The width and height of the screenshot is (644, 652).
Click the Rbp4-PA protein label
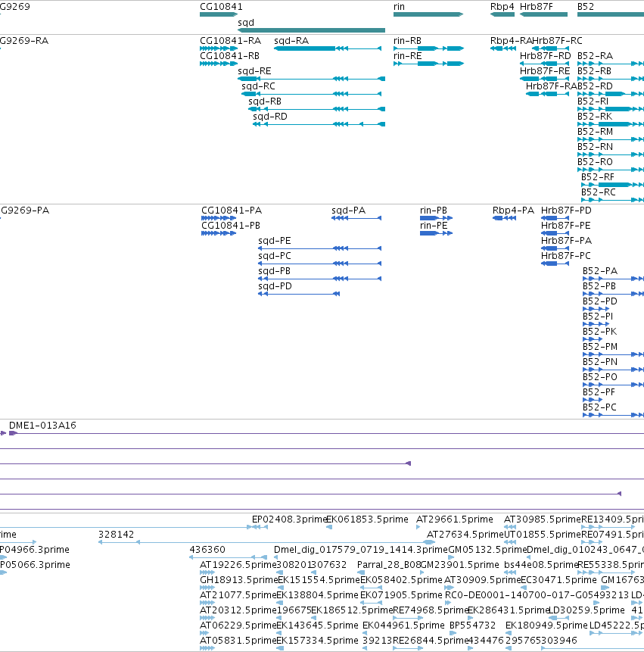click(x=513, y=211)
